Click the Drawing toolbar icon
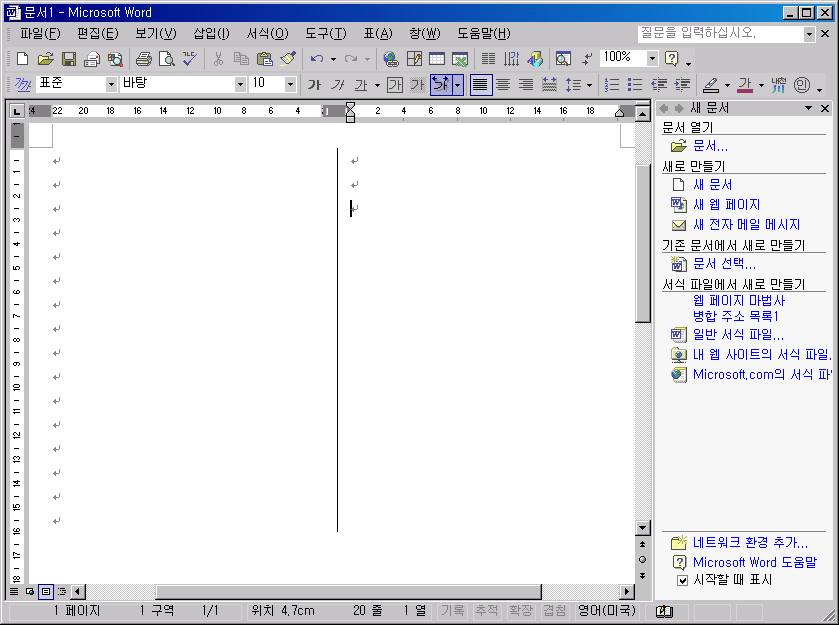 coord(535,58)
